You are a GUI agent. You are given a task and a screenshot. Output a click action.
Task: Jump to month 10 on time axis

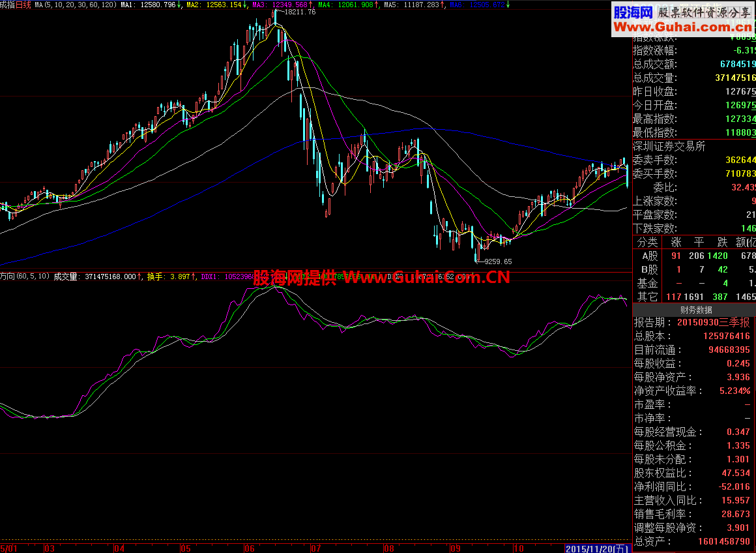[x=518, y=548]
